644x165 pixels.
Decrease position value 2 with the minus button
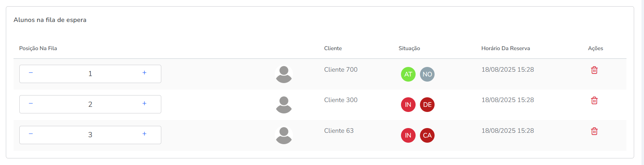(x=31, y=104)
